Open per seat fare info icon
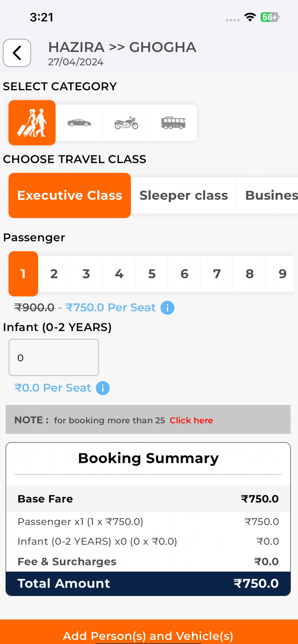The image size is (298, 644). 167,308
